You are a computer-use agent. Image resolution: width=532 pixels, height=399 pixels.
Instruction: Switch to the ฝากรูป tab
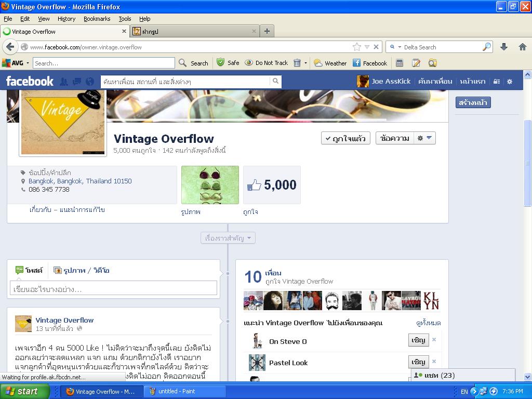pos(195,31)
